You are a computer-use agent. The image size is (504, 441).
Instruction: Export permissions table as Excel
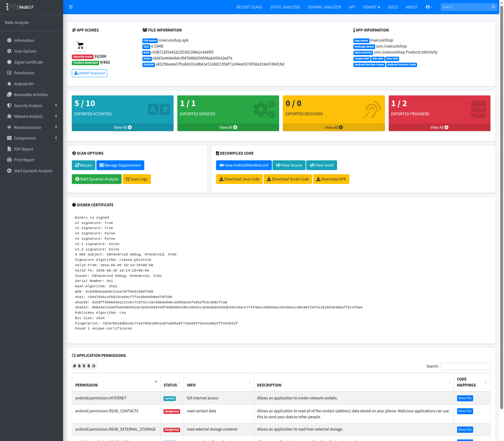(84, 366)
